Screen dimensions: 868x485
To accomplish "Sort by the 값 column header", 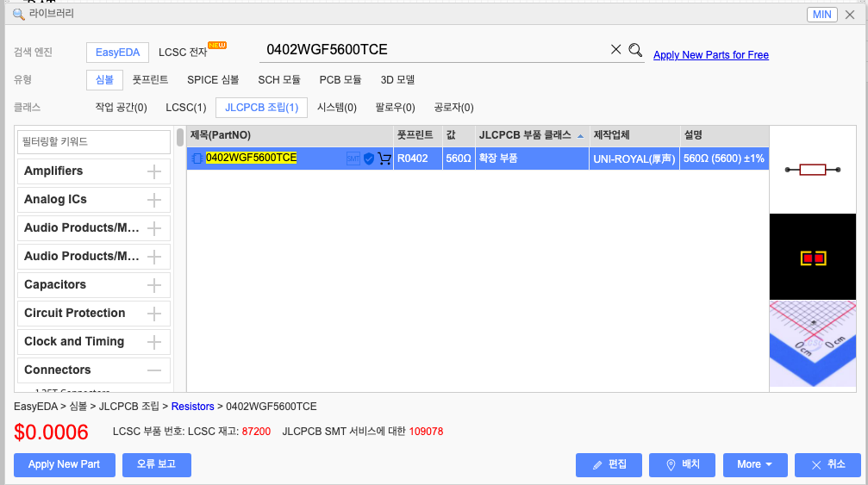I will pos(459,135).
